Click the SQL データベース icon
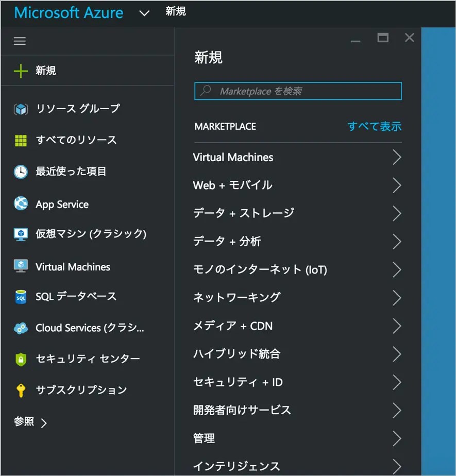The width and height of the screenshot is (456, 476). click(x=21, y=297)
